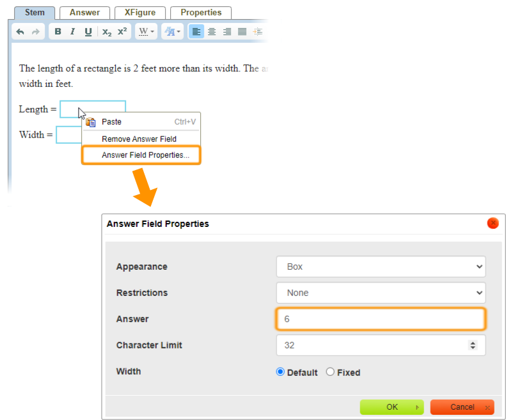Screen dimensions: 506x420
Task: Toggle bold formatting
Action: [58, 31]
